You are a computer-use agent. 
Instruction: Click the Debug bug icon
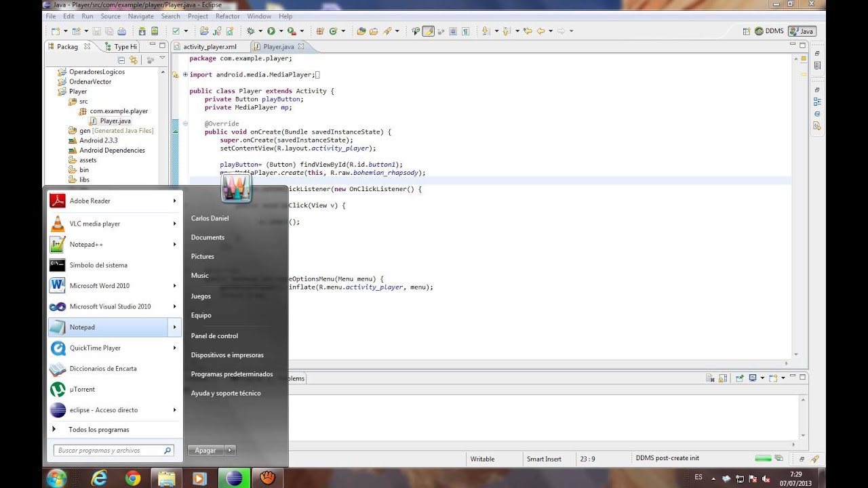(x=252, y=30)
